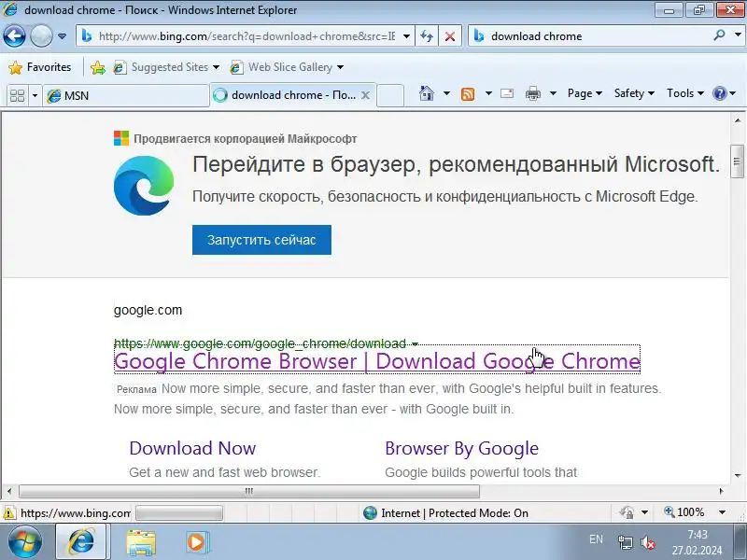Open the Tools menu
The height and width of the screenshot is (560, 747).
point(685,93)
